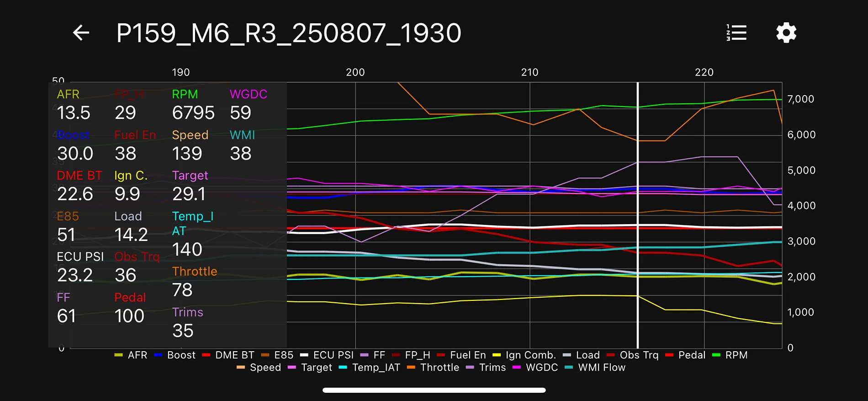Toggle WGDC series in the legend
This screenshot has height=401, width=868.
pyautogui.click(x=535, y=368)
